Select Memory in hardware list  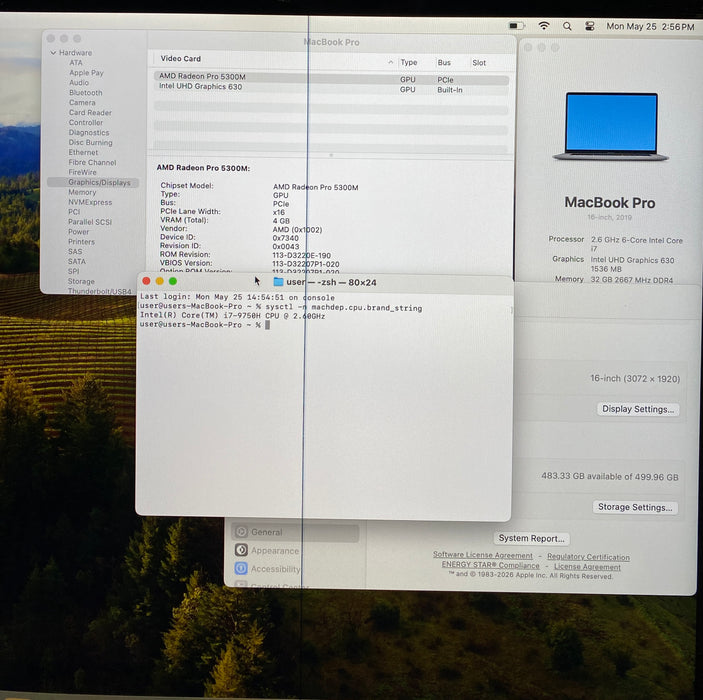click(82, 192)
